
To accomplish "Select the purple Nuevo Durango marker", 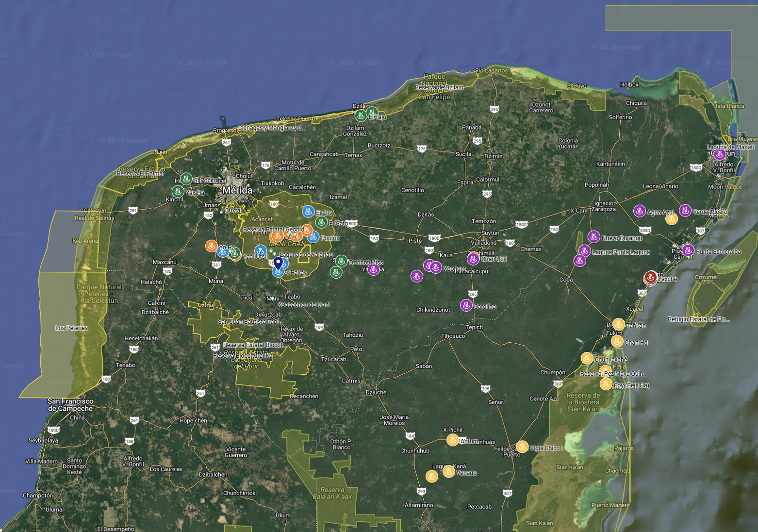I will 593,237.
